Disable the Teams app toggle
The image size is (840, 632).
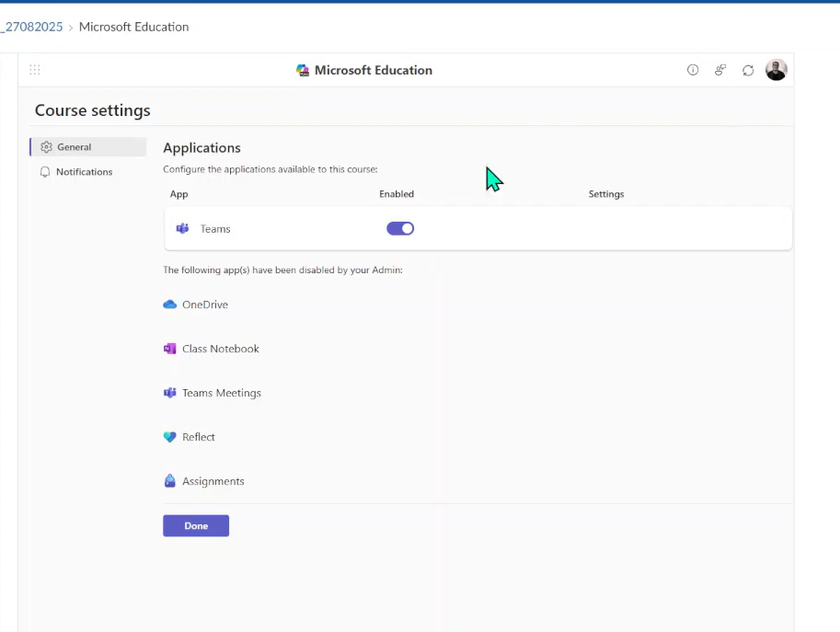coord(400,229)
